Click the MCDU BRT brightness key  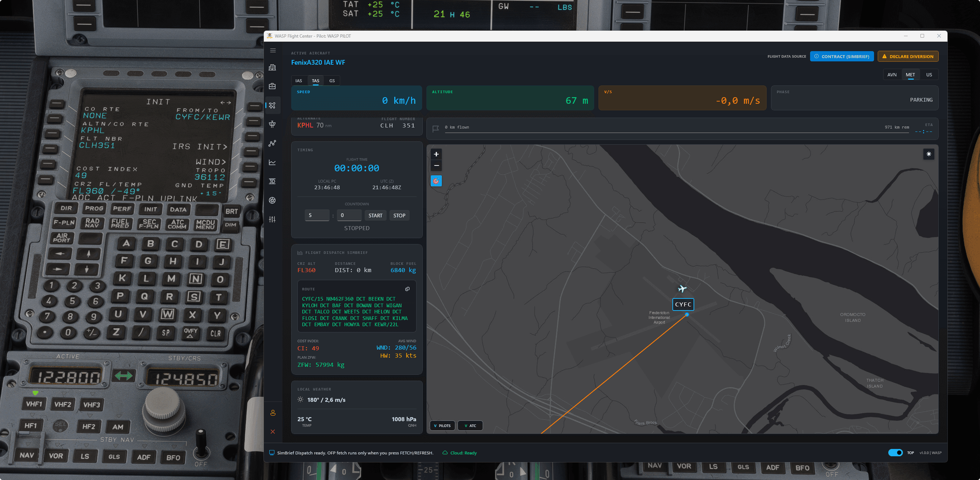[232, 212]
